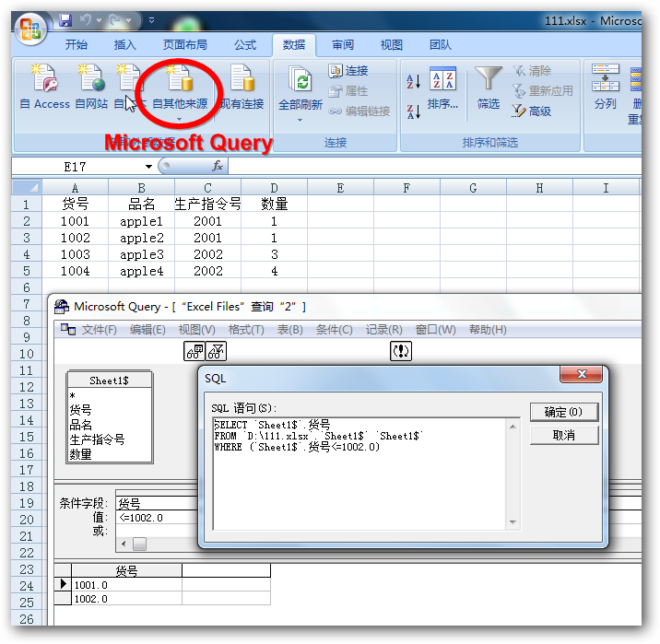This screenshot has width=660, height=644.
Task: Open Existing Connections
Action: (242, 87)
